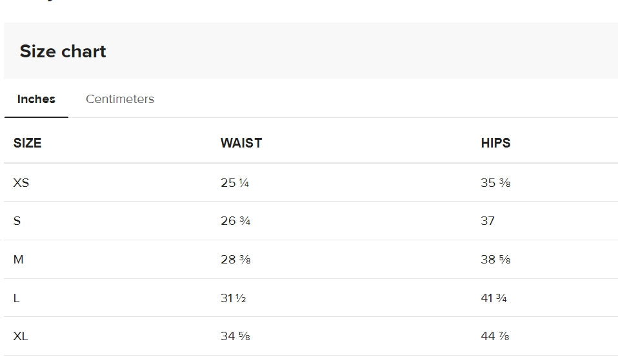Select the M size row label
This screenshot has height=364, width=618.
tap(19, 260)
